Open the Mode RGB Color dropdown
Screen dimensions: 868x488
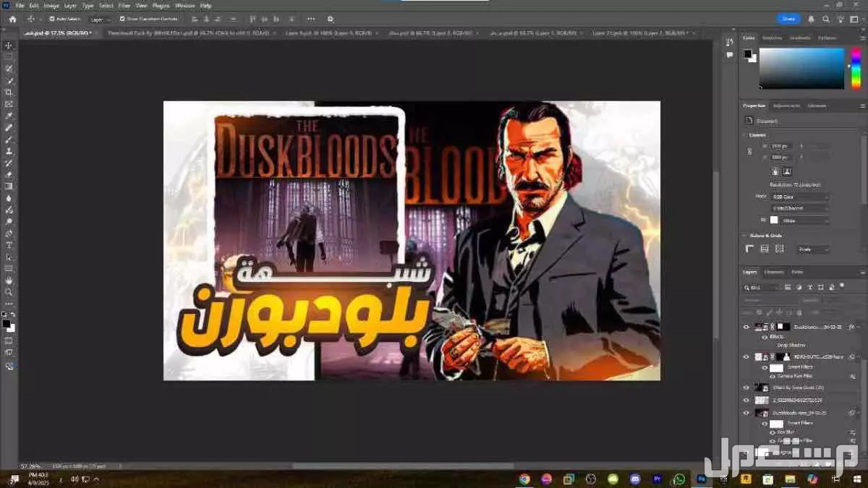click(x=801, y=197)
